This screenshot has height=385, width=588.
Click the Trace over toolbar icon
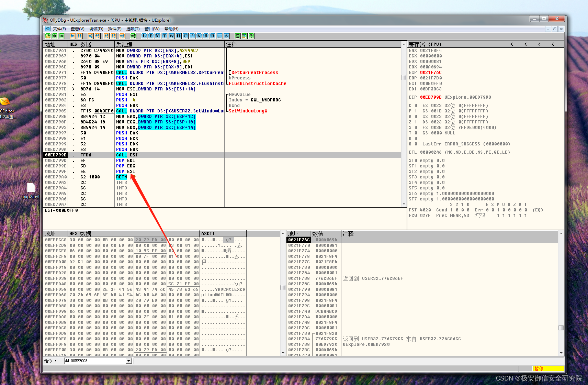[113, 36]
